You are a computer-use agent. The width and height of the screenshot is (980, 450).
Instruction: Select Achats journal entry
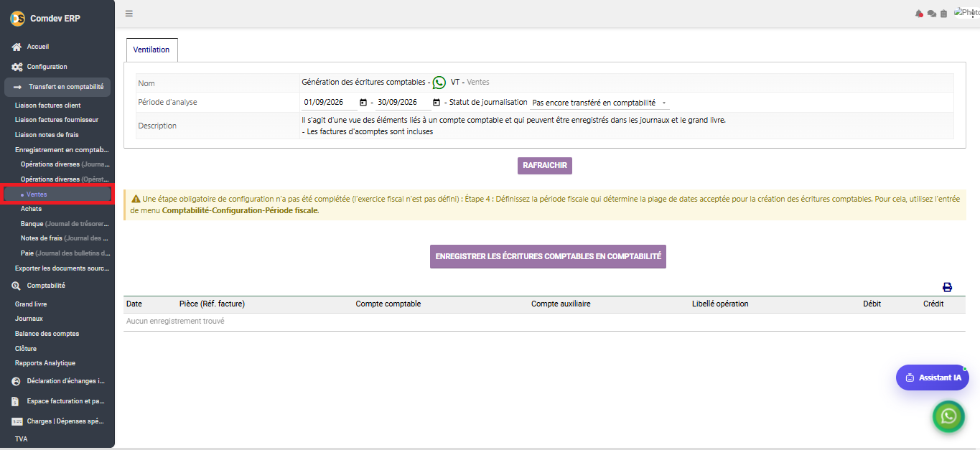coord(32,209)
